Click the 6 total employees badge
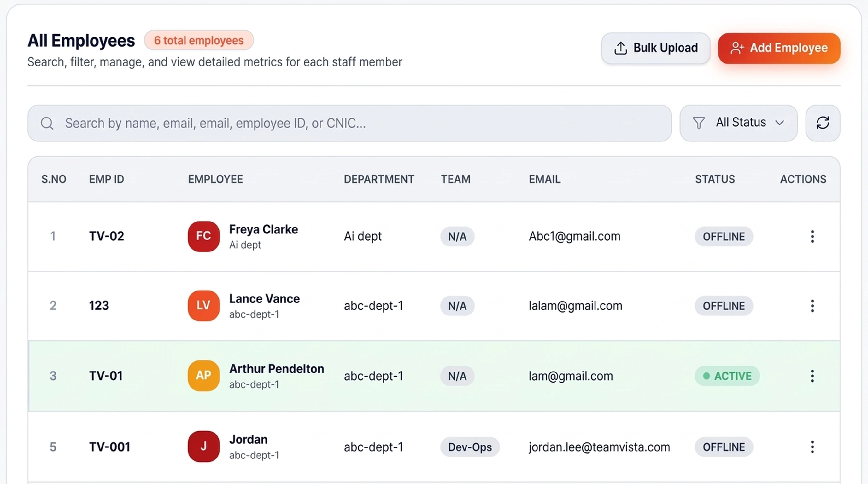Viewport: 868px width, 484px height. coord(199,40)
